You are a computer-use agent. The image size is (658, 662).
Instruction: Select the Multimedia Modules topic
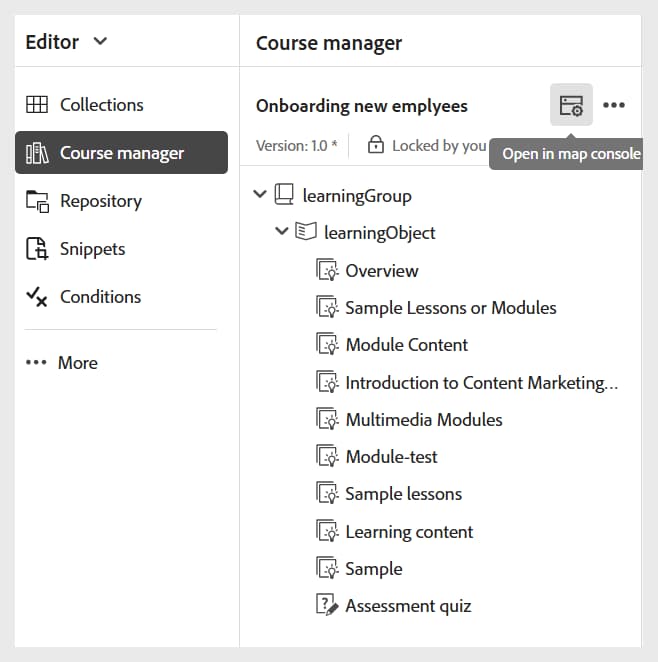click(423, 420)
